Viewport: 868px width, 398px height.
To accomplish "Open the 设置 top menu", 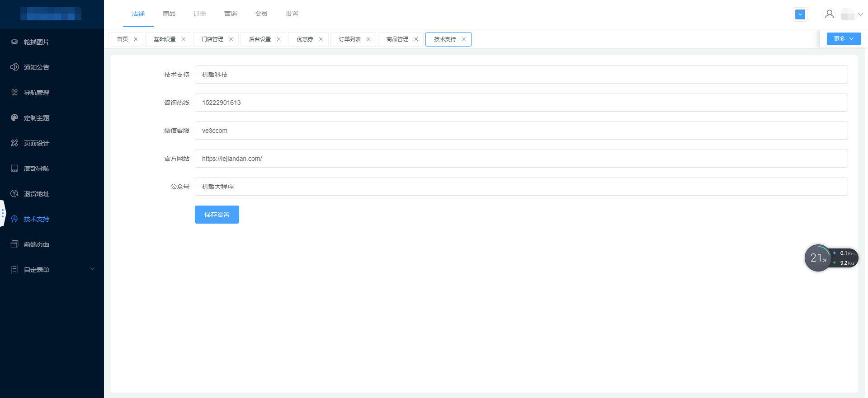I will click(292, 14).
